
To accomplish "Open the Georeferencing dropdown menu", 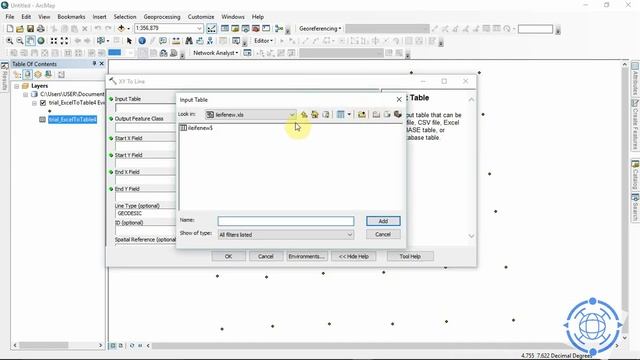I will (320, 29).
